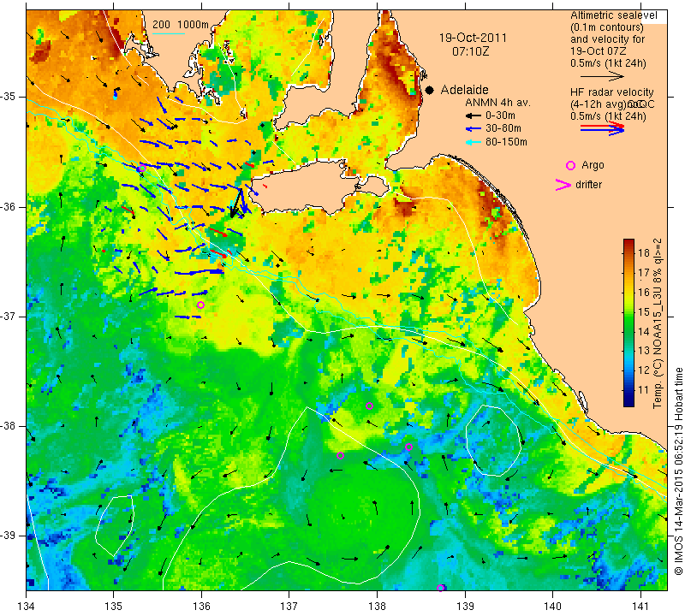Click the 0-30m depth label

click(500, 115)
